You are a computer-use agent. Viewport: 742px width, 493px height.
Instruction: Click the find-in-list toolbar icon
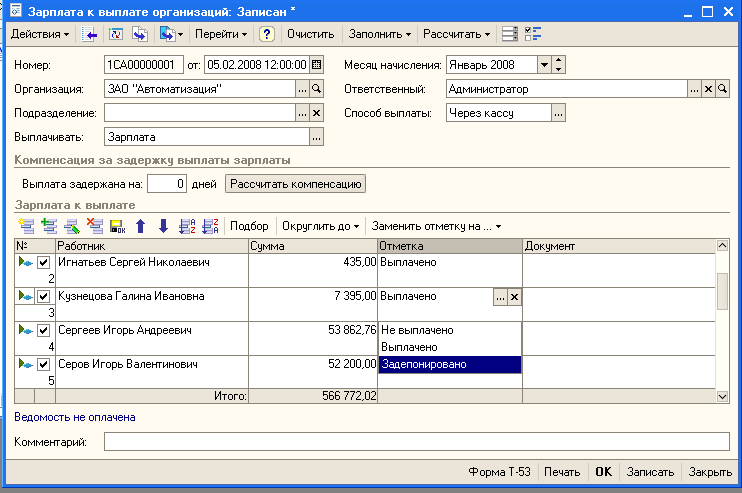(89, 34)
